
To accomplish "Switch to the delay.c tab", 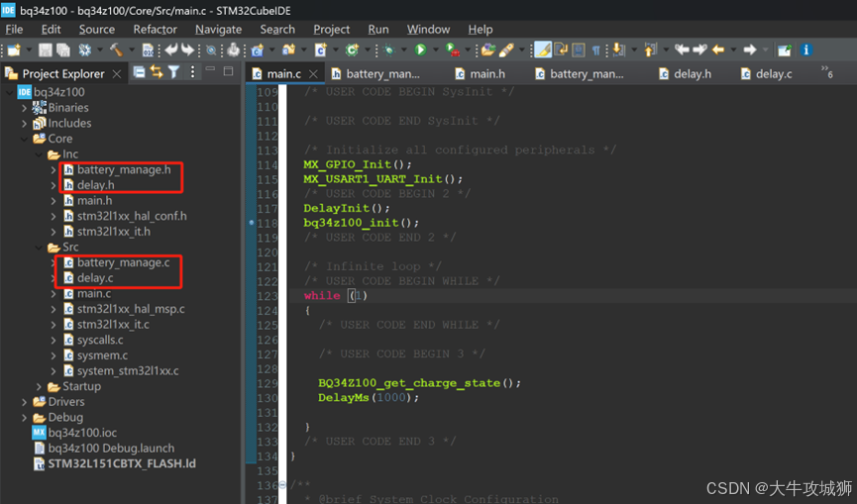I will point(767,73).
